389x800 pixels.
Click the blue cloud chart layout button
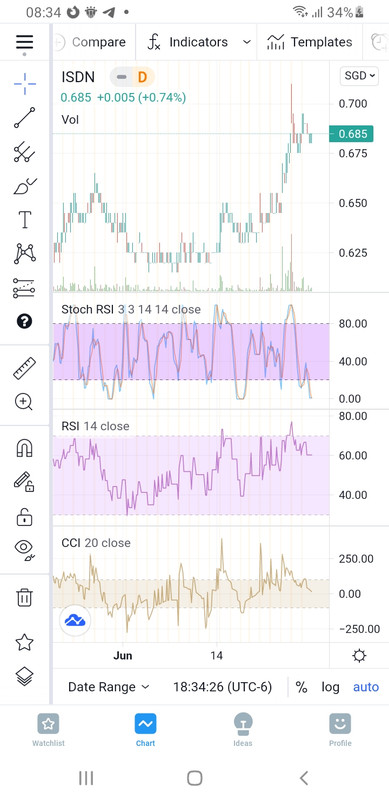point(75,620)
